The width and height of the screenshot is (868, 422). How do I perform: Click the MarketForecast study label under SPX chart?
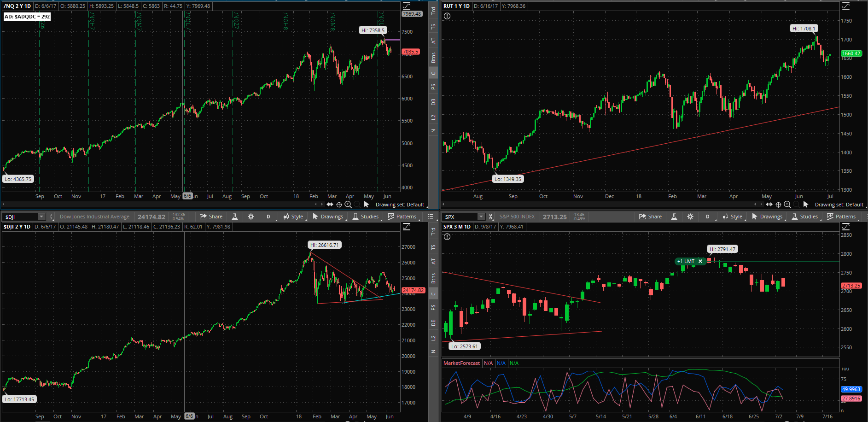pyautogui.click(x=461, y=363)
